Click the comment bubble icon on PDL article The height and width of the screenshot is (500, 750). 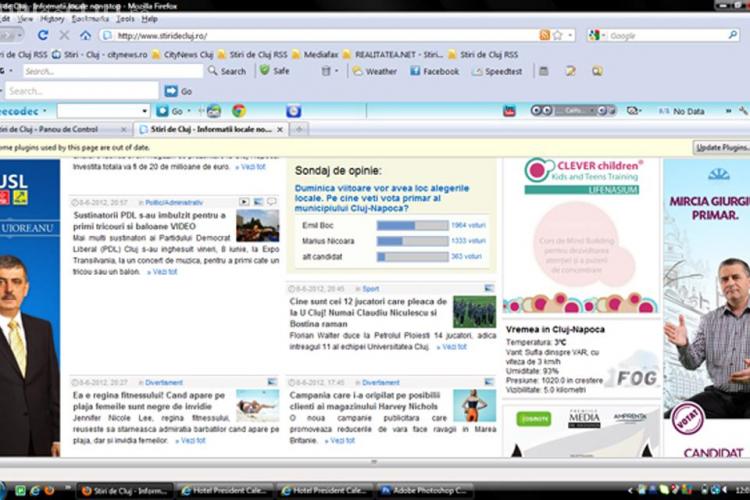271,202
